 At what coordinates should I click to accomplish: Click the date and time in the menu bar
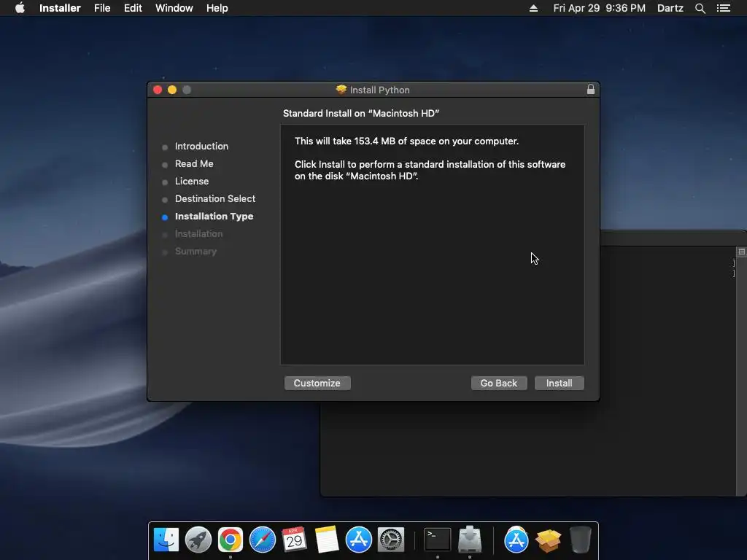[x=600, y=8]
